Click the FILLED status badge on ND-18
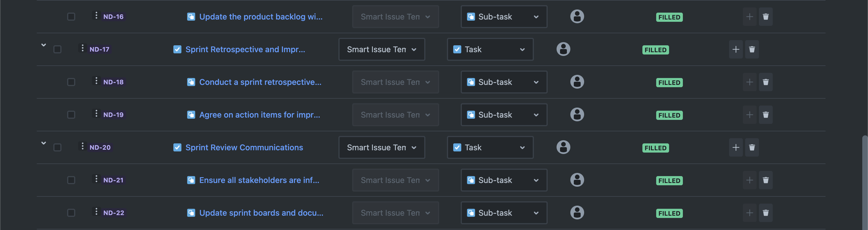 [669, 83]
